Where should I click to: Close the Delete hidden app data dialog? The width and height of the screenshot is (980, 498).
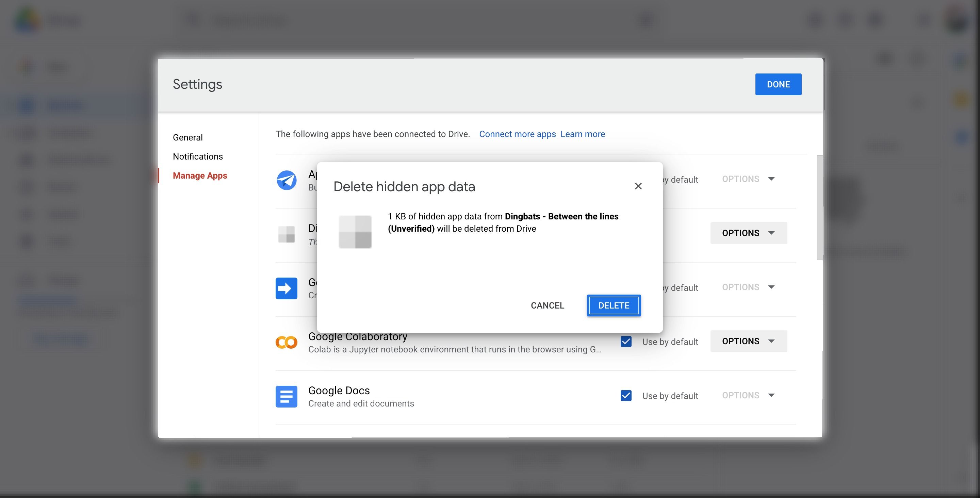pos(638,186)
